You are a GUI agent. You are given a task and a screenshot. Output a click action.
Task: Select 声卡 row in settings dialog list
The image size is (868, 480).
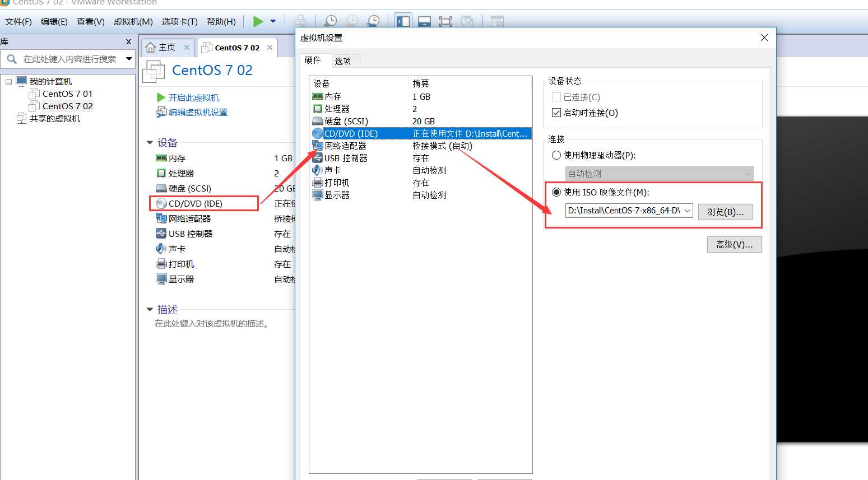pos(420,170)
